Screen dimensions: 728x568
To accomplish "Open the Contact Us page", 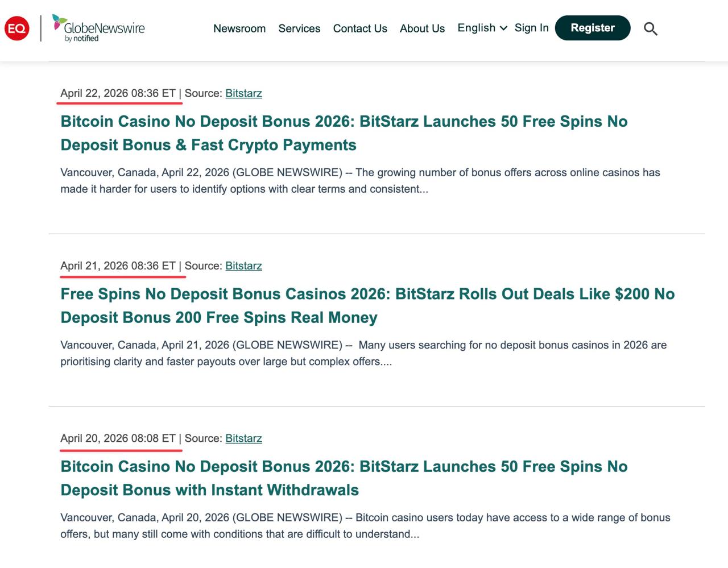I will (360, 28).
